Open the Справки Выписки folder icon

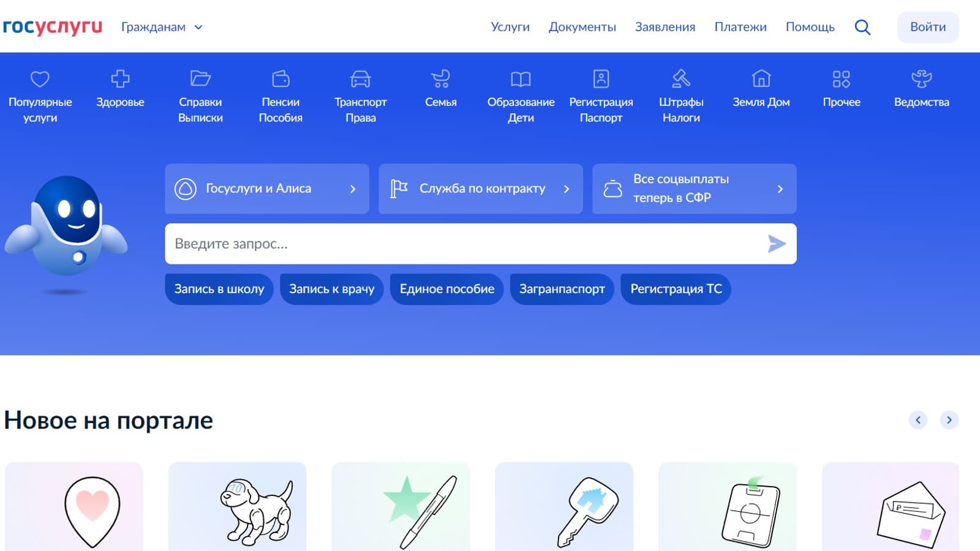point(200,79)
